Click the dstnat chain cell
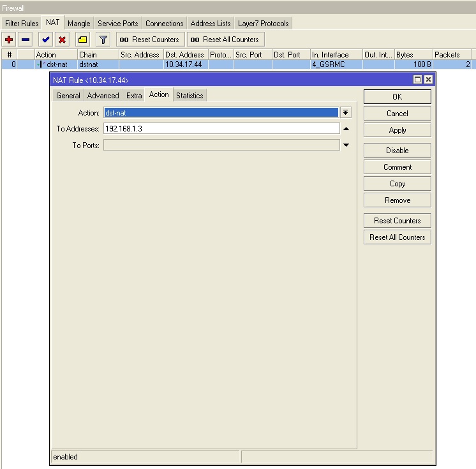This screenshot has width=476, height=469. click(98, 64)
